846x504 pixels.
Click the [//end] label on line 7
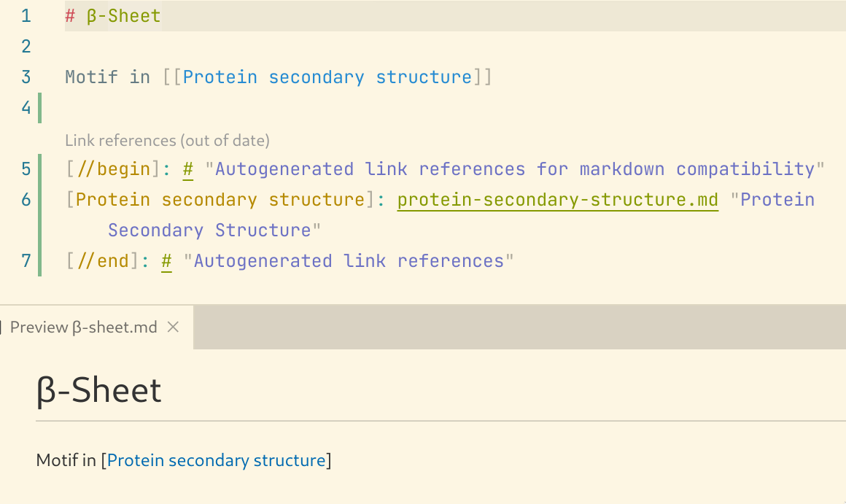point(103,261)
